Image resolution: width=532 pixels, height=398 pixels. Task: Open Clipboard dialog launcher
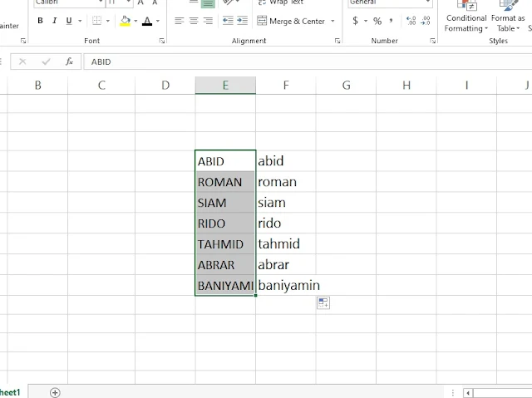(x=23, y=41)
